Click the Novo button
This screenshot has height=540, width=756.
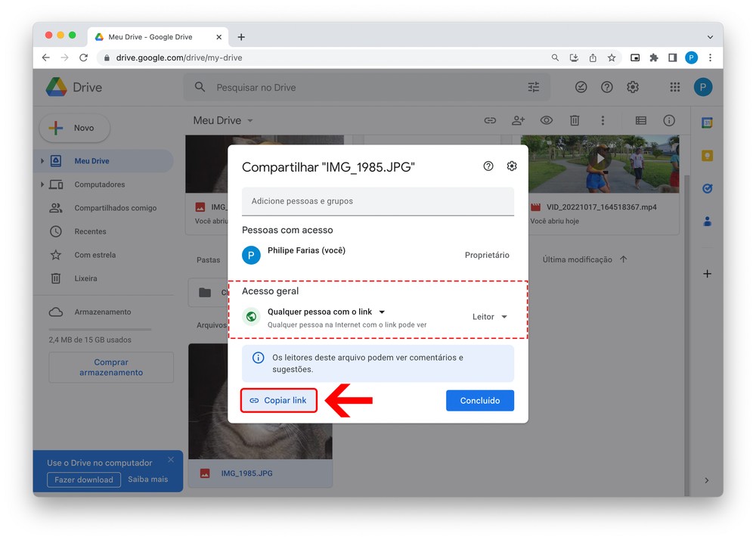[75, 128]
